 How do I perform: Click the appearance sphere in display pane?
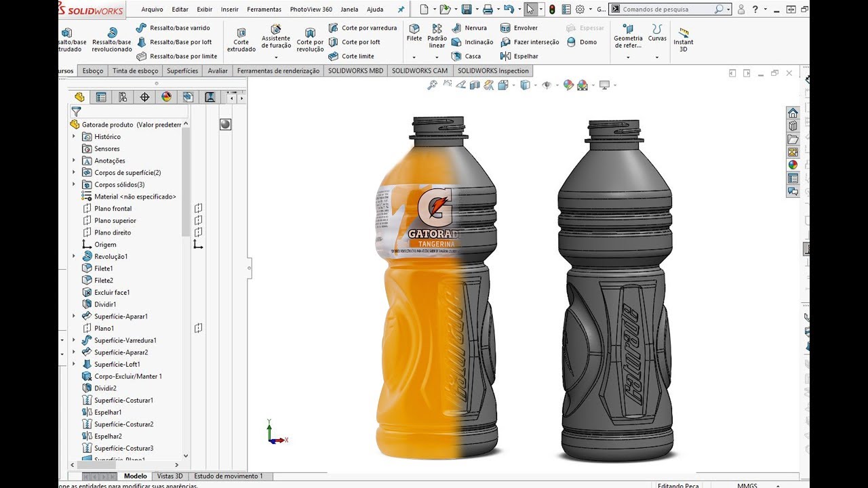225,125
